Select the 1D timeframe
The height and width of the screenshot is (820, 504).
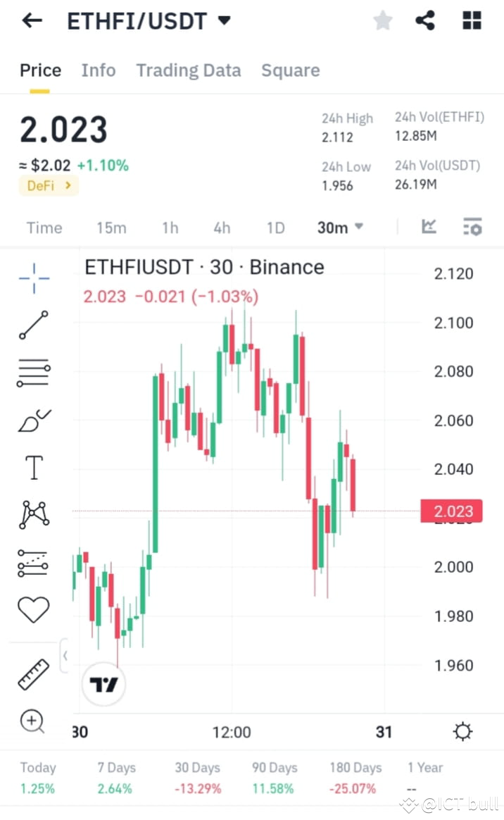(x=275, y=227)
